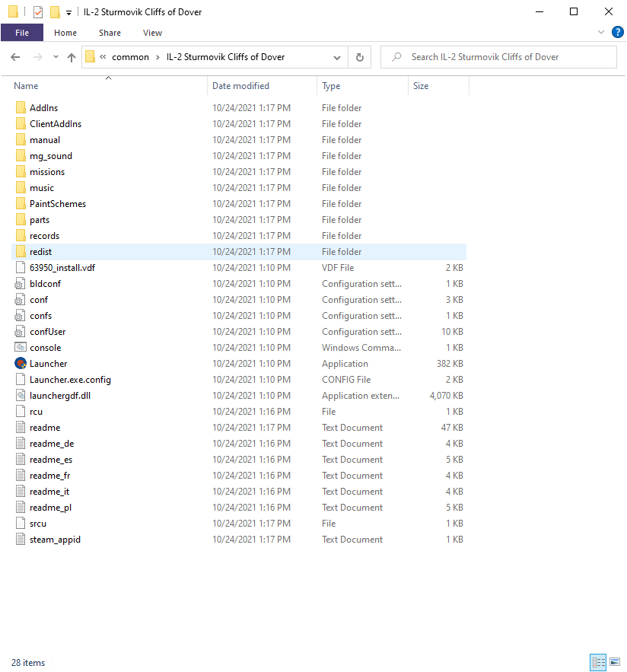Open the Recent locations dropdown arrow
This screenshot has width=627, height=672.
(56, 56)
